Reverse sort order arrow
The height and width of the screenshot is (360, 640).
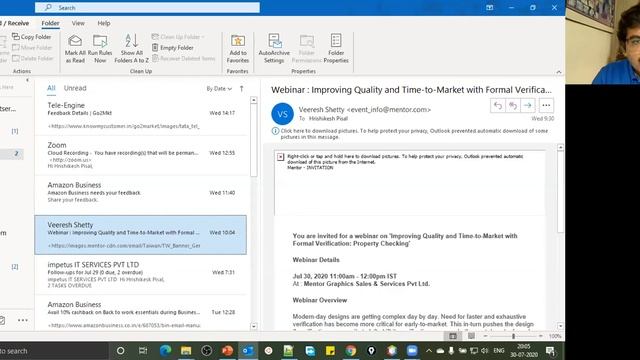coord(242,89)
